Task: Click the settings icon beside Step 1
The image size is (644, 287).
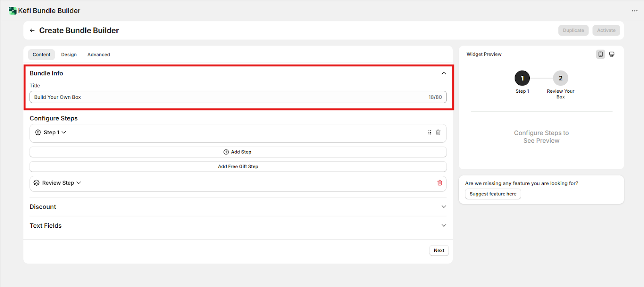Action: 38,133
